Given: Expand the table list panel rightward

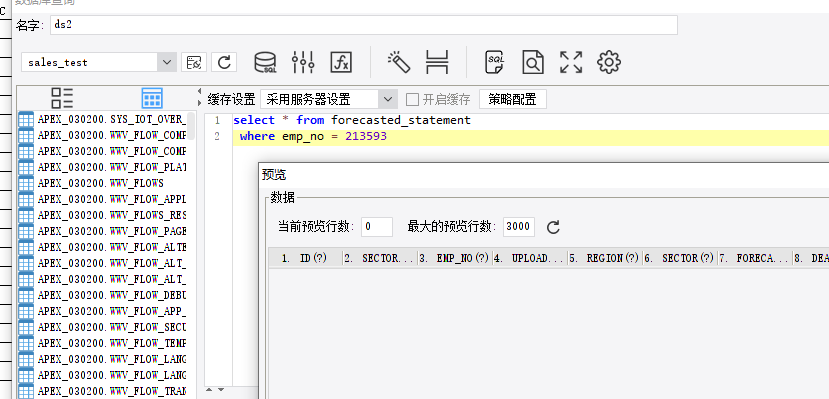Looking at the screenshot, I should 199,102.
